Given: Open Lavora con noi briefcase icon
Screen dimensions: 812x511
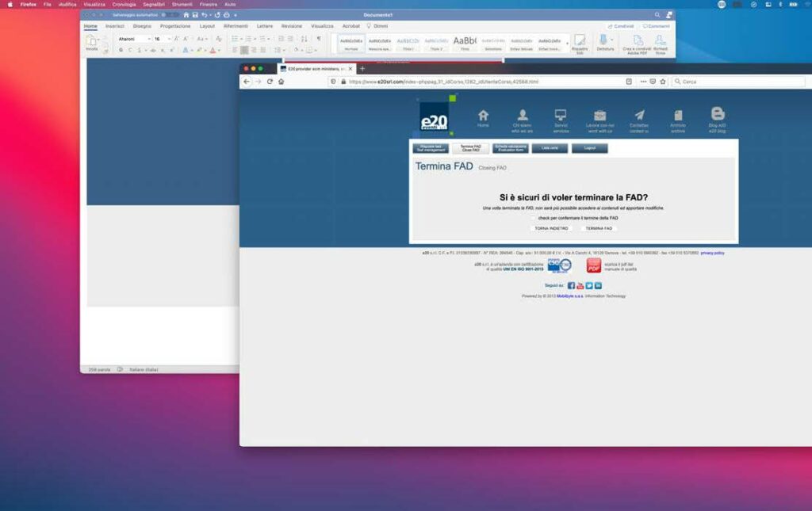Looking at the screenshot, I should 600,116.
